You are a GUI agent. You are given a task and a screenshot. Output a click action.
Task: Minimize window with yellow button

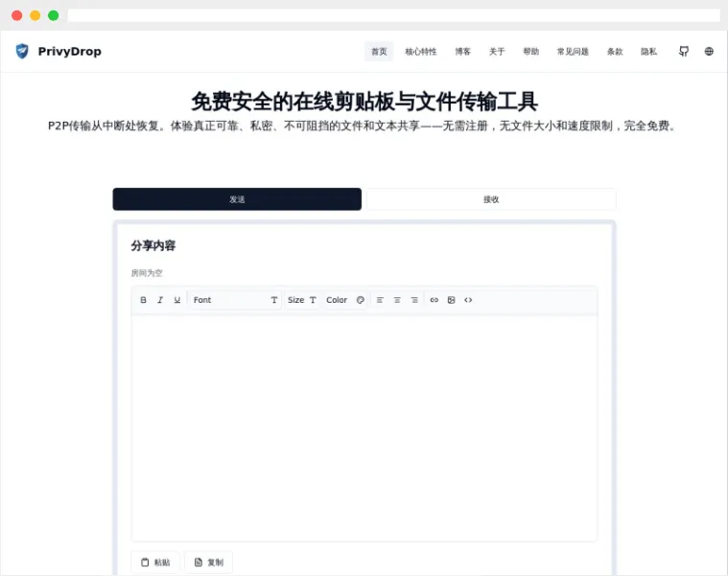35,15
